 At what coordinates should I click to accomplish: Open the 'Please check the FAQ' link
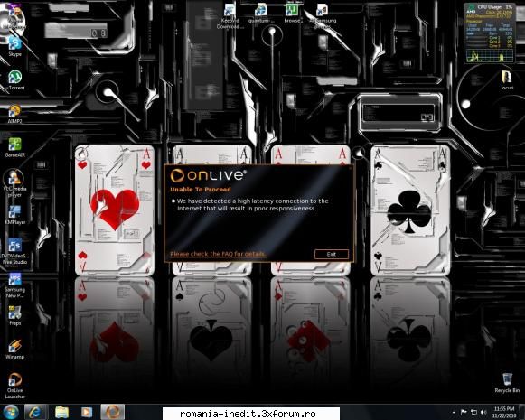click(218, 254)
